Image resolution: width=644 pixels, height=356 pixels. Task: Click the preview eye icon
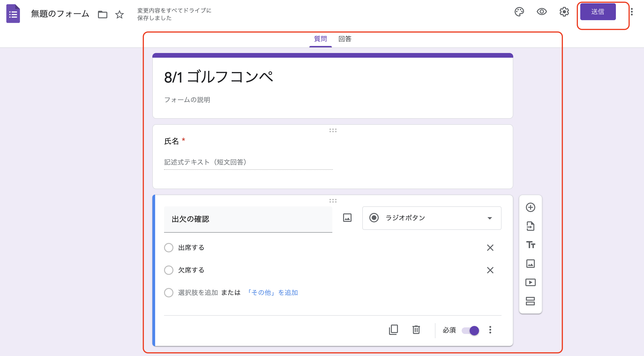click(542, 12)
